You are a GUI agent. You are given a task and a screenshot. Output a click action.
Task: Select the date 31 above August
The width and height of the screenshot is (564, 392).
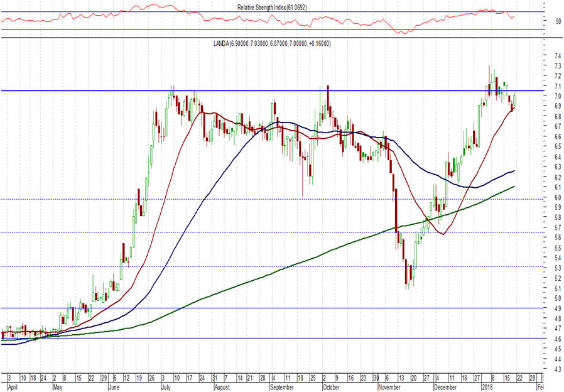coord(214,378)
